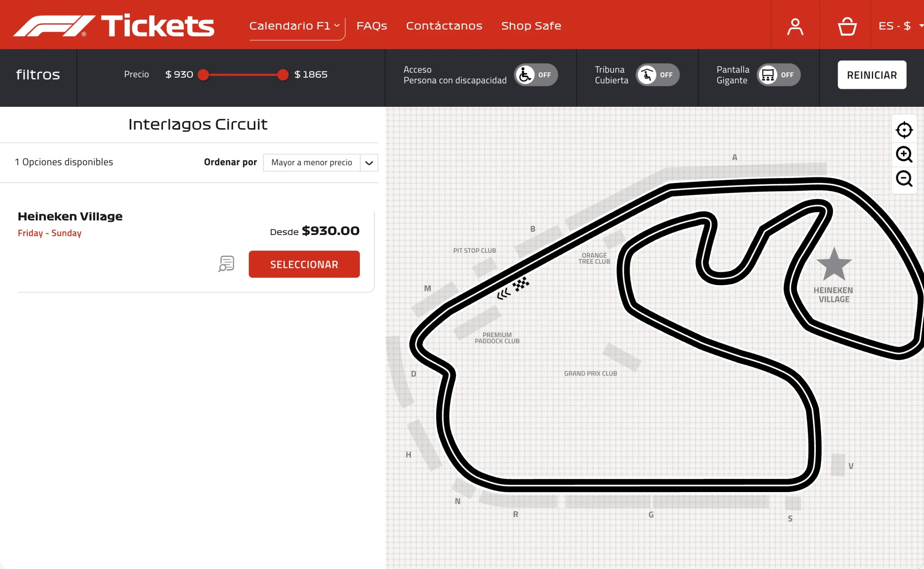Toggle the Pantalla Gigante filter switch
The image size is (924, 569).
pyautogui.click(x=778, y=75)
